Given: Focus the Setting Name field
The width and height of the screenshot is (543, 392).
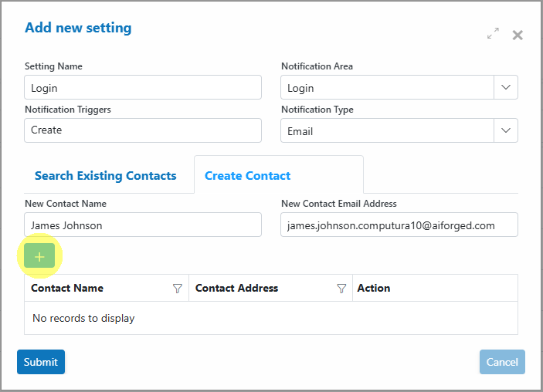Looking at the screenshot, I should point(143,87).
